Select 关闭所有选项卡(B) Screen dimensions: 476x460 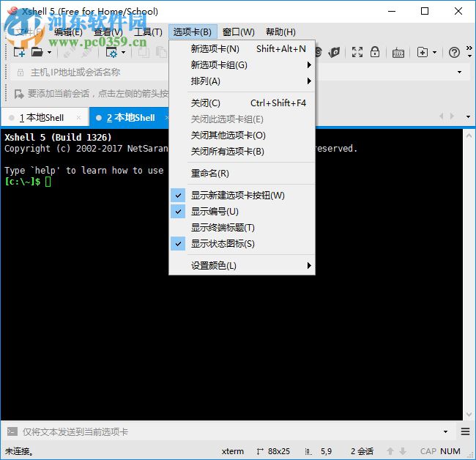242,151
